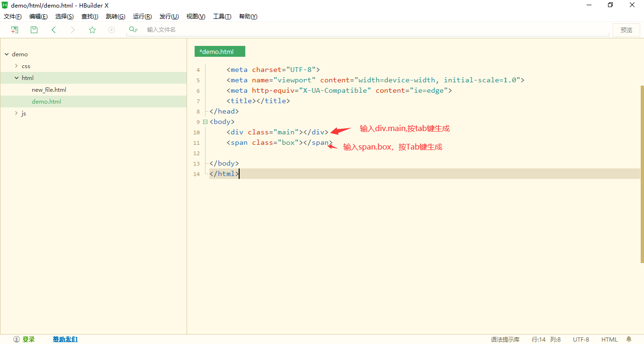Viewport: 644px width, 344px height.
Task: Fold the body tag at line 9
Action: pyautogui.click(x=205, y=122)
